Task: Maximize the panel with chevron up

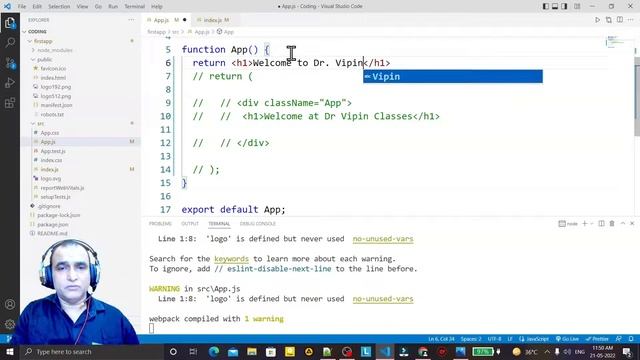Action: [623, 223]
